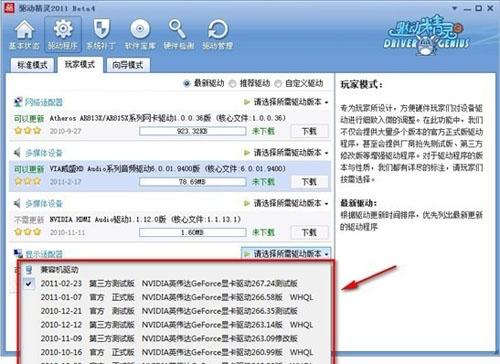
Task: Select the 自定义驱动 radio button
Action: [x=278, y=83]
